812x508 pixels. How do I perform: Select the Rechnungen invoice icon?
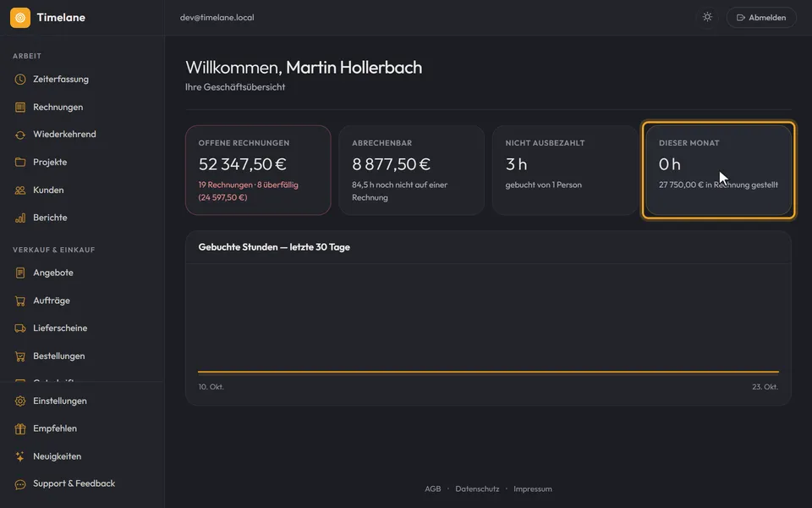20,108
